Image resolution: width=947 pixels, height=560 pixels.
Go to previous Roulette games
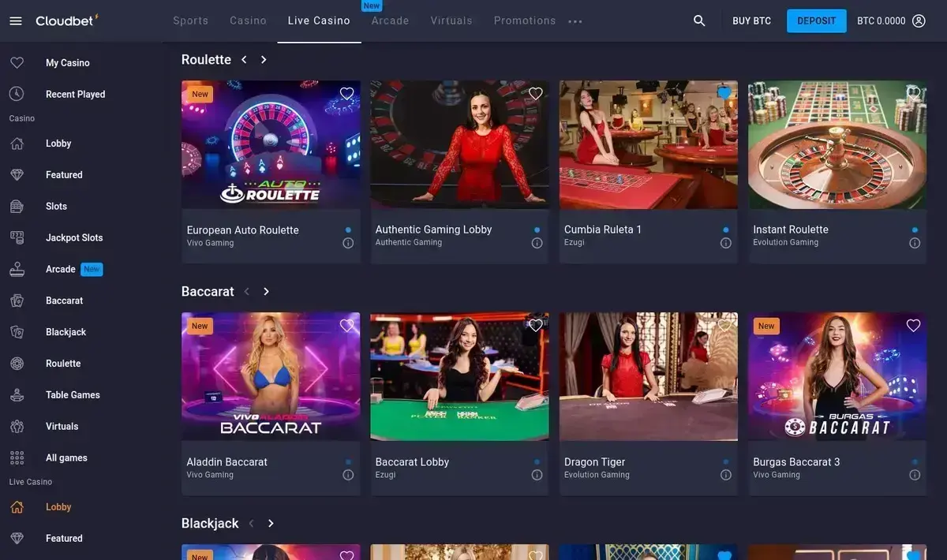(244, 60)
